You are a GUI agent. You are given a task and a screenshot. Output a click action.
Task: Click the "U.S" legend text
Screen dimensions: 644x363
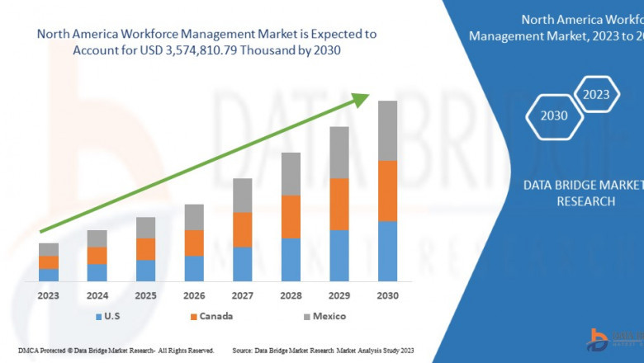pyautogui.click(x=112, y=316)
